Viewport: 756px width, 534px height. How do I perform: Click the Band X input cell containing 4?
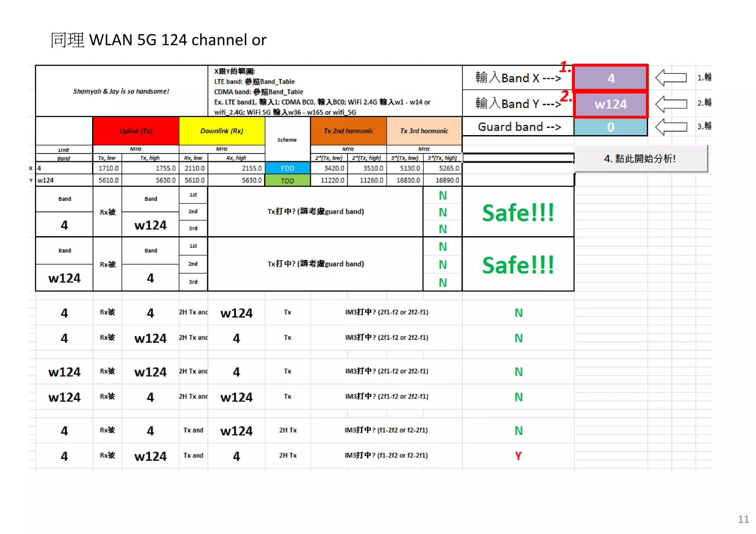click(x=611, y=78)
